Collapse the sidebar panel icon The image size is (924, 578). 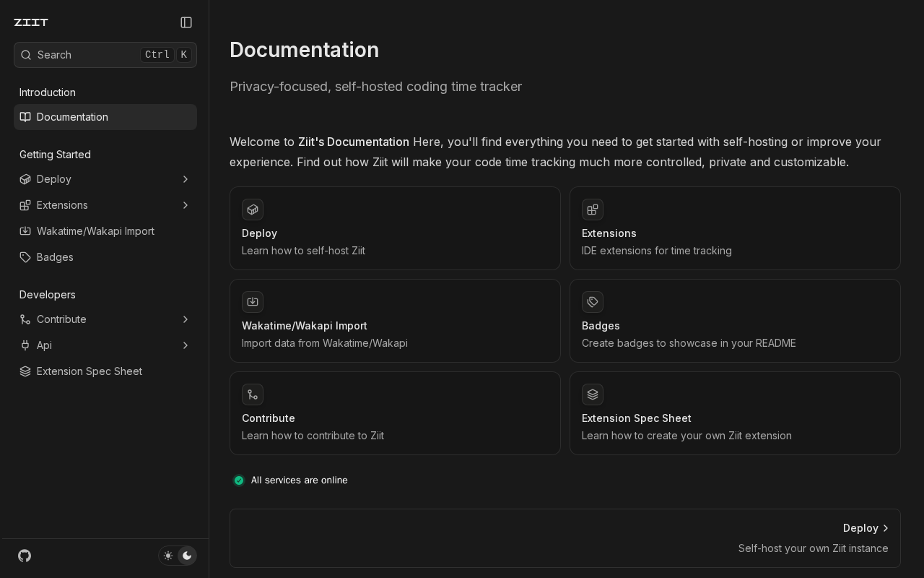click(x=186, y=22)
